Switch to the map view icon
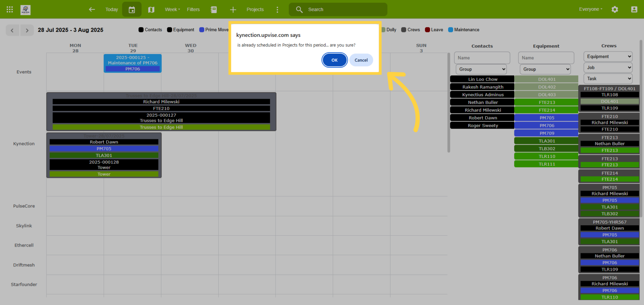Screen dimensions: 644x305 (151, 9)
